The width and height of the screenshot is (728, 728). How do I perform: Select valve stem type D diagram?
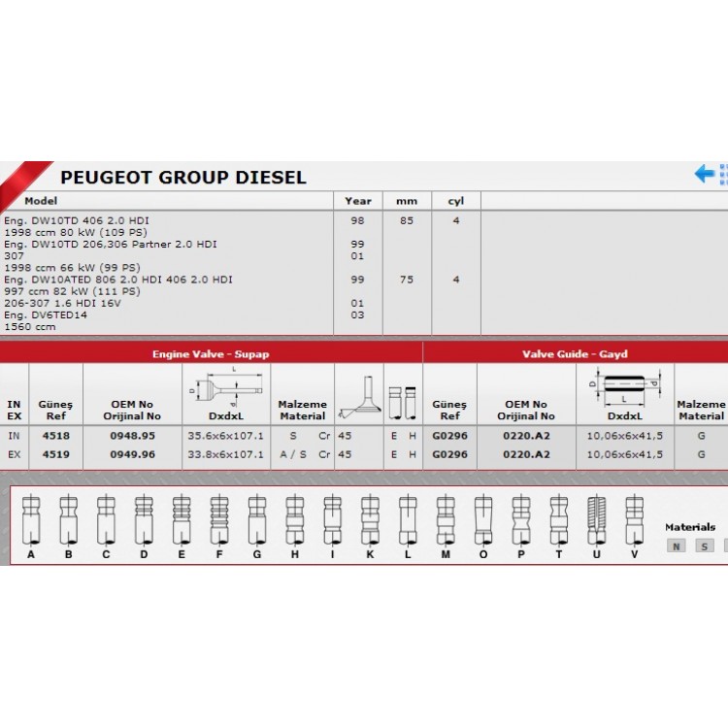pos(144,520)
